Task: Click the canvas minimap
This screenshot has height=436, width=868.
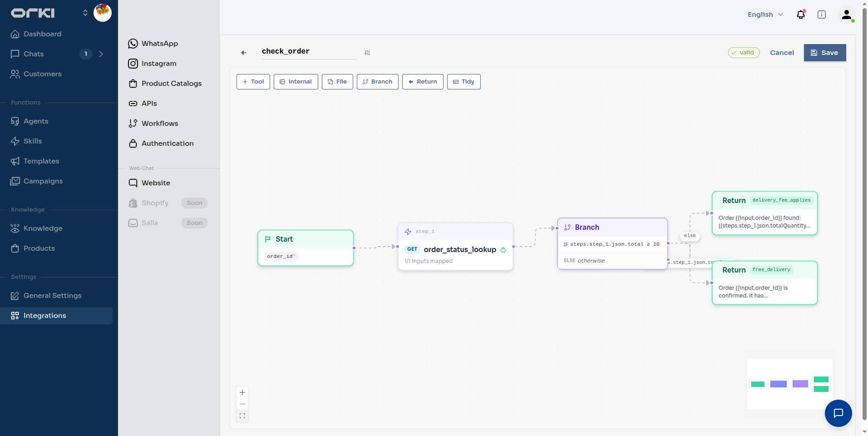Action: [x=790, y=384]
